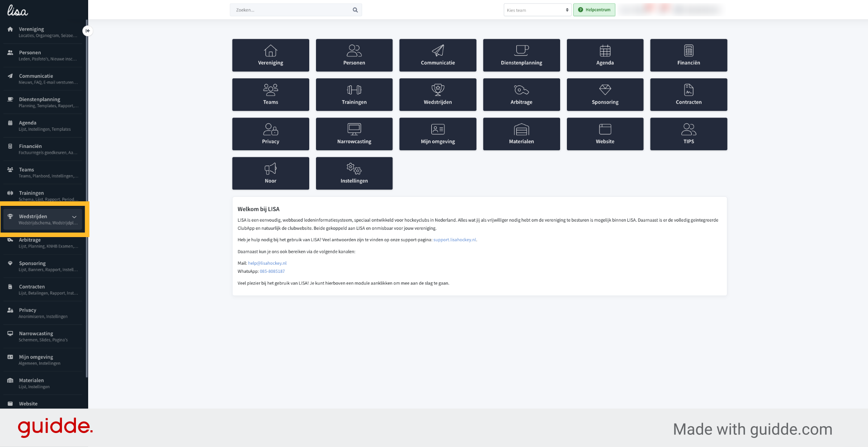
Task: Open the Noor megaphone tile
Action: pos(270,173)
